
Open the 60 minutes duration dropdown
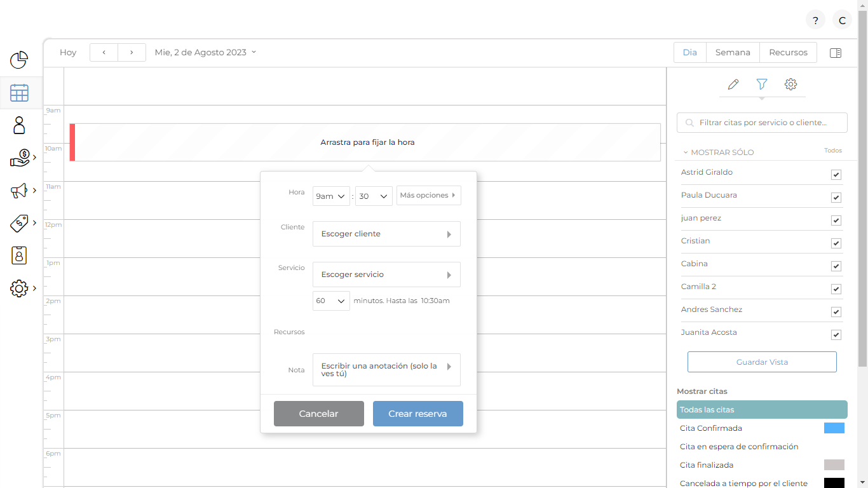(x=331, y=301)
